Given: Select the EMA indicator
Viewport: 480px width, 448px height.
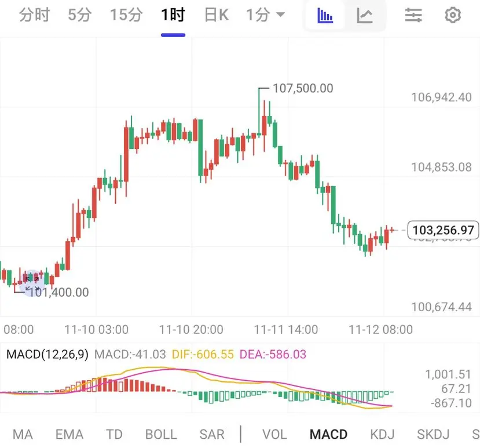Looking at the screenshot, I should (x=69, y=434).
